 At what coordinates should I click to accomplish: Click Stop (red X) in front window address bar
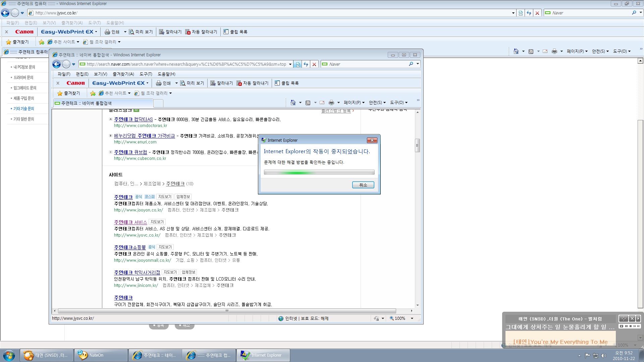314,64
